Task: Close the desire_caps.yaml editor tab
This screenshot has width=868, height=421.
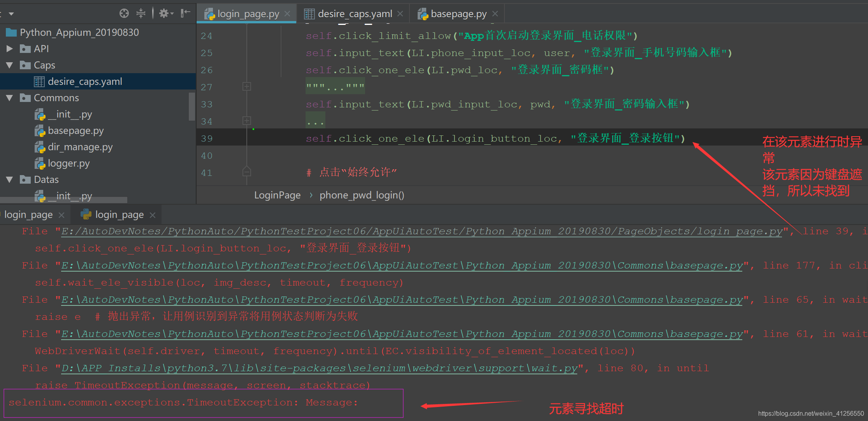Action: click(400, 14)
